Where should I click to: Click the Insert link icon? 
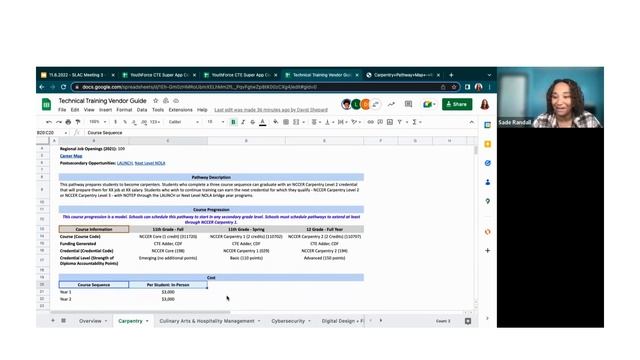point(370,122)
